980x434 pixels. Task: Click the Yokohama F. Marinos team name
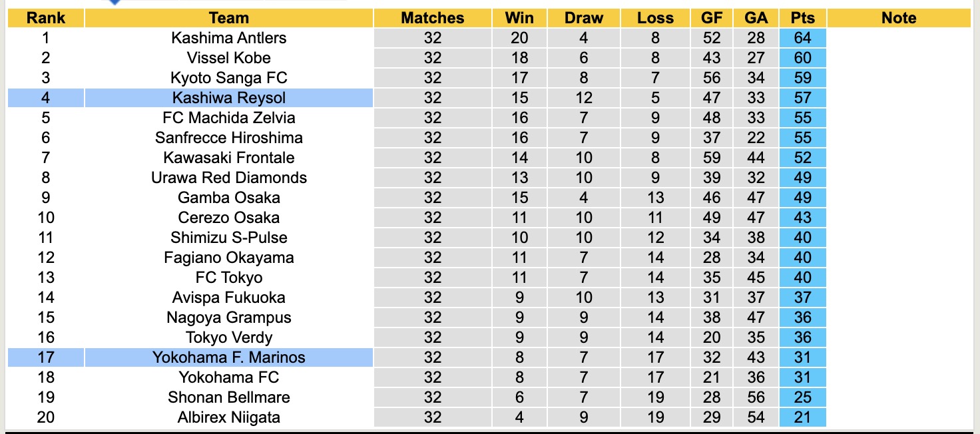pos(228,357)
